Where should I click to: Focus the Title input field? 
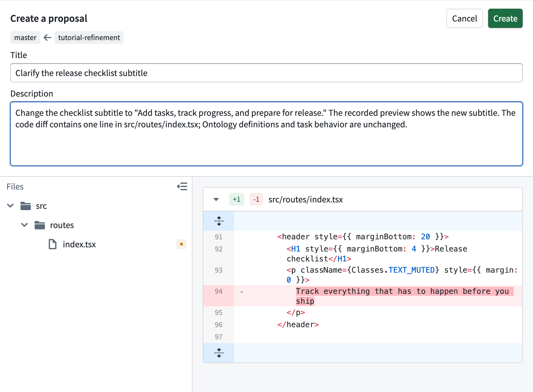[266, 73]
